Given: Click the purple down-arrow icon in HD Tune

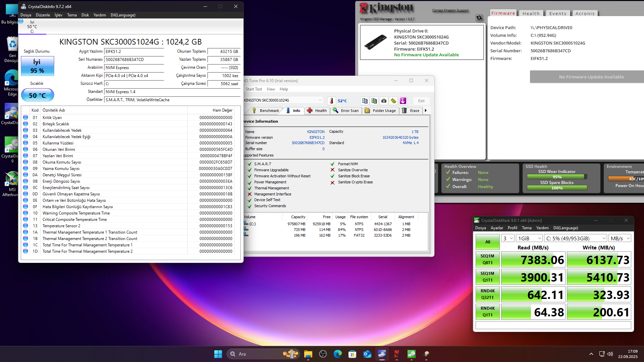Looking at the screenshot, I should click(x=403, y=101).
